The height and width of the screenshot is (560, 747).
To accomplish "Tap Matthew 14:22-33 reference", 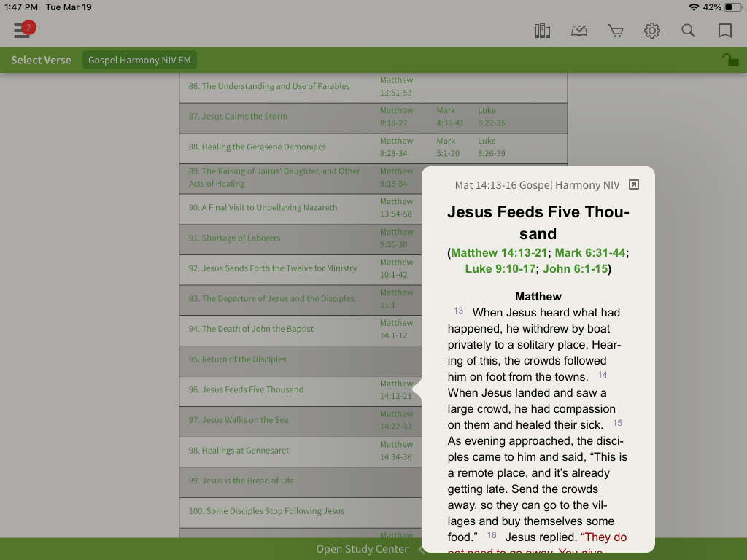I will (x=396, y=420).
